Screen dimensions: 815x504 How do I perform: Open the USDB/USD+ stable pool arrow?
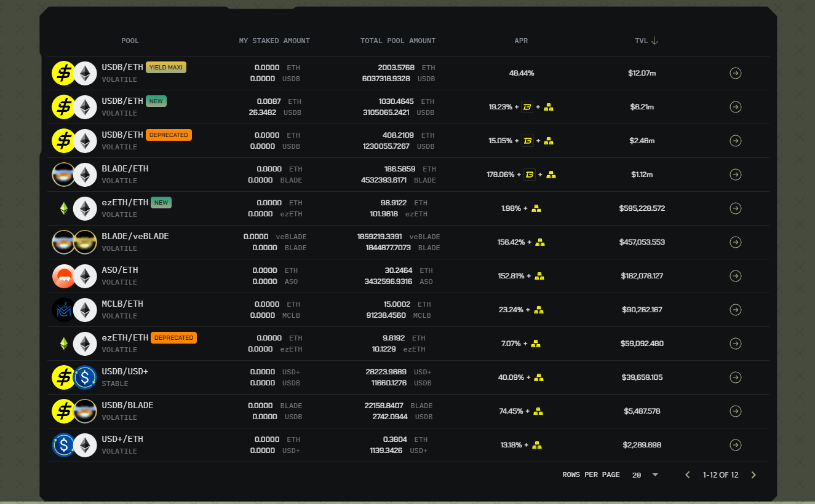[735, 377]
